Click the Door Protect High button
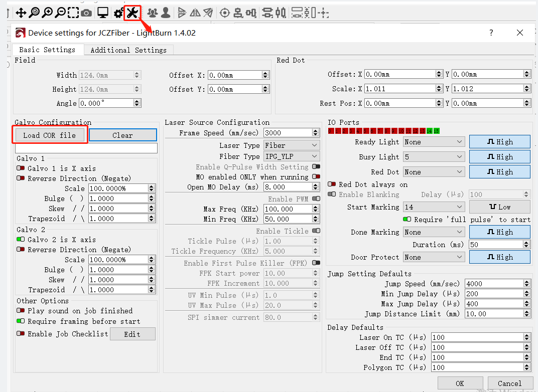 pyautogui.click(x=499, y=257)
